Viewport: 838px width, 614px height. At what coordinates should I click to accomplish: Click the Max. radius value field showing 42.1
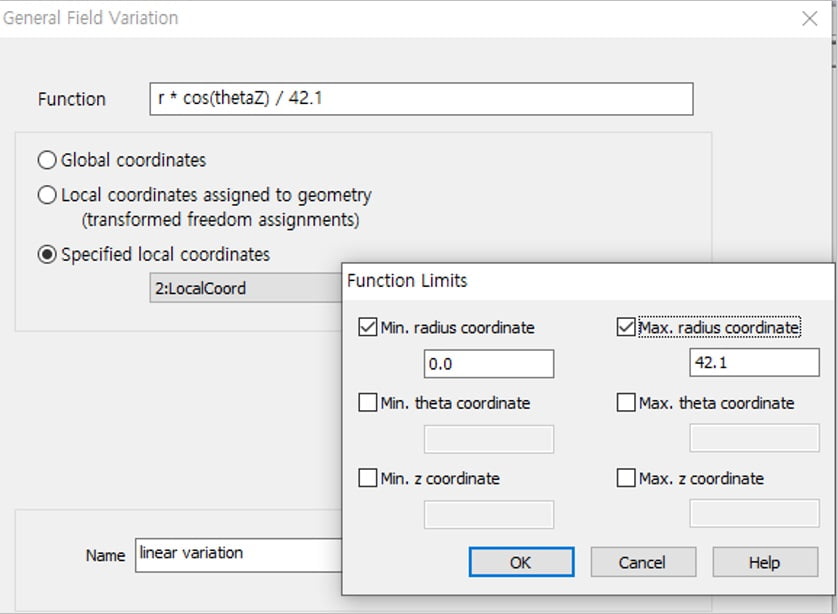tap(754, 363)
